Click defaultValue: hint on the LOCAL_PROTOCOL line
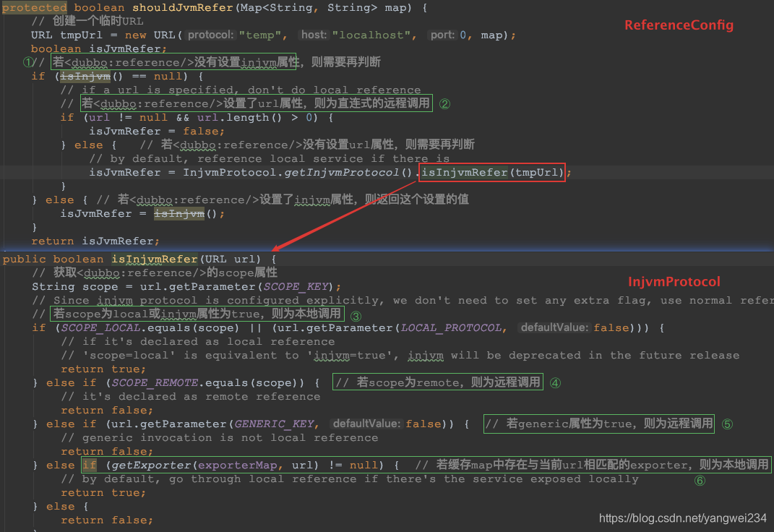 554,327
